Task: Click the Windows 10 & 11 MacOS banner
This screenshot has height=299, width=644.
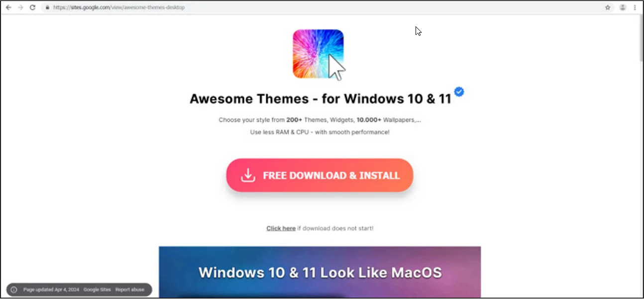Action: (320, 272)
